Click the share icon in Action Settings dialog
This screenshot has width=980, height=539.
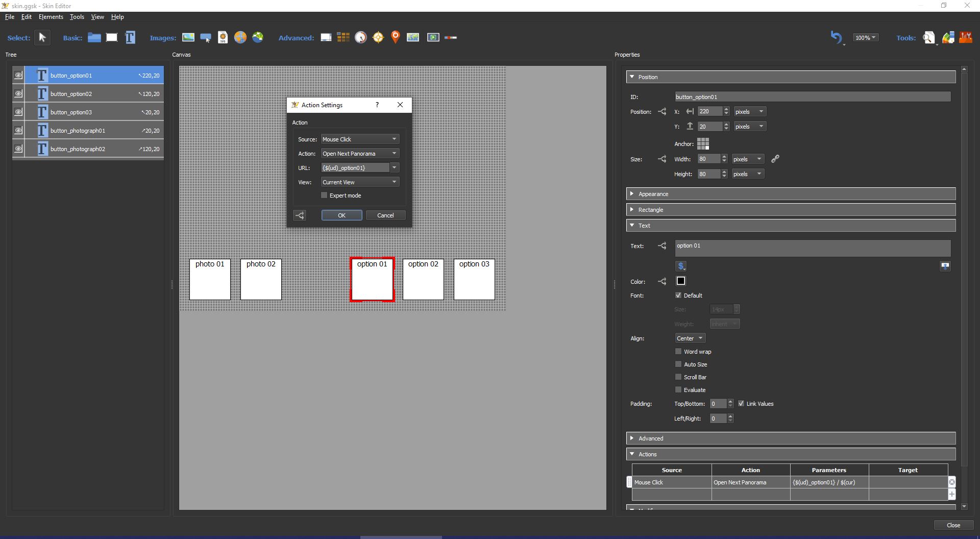coord(300,215)
